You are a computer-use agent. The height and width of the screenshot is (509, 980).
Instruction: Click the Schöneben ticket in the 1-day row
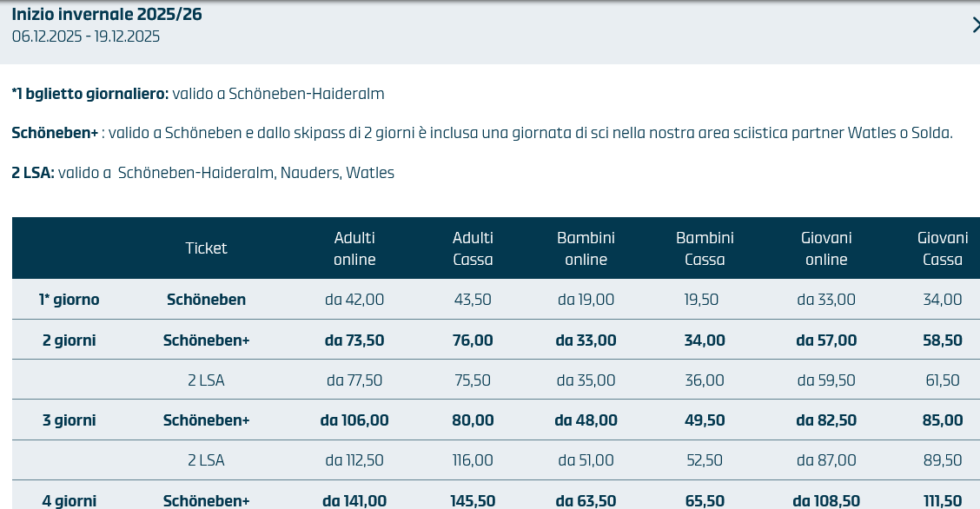tap(206, 300)
